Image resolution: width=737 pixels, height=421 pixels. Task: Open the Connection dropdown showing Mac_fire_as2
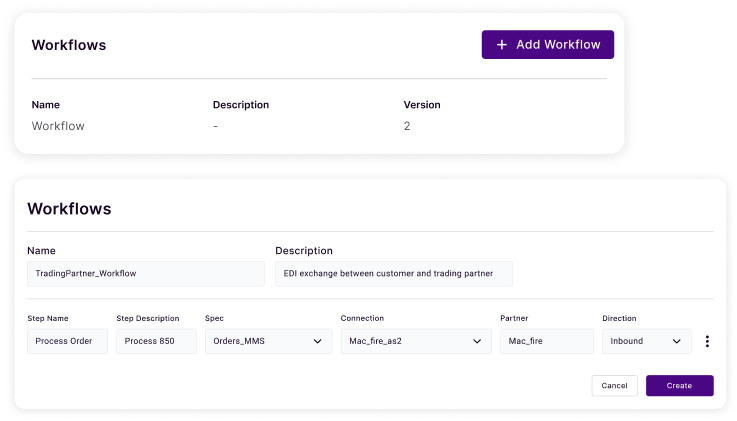click(x=415, y=341)
